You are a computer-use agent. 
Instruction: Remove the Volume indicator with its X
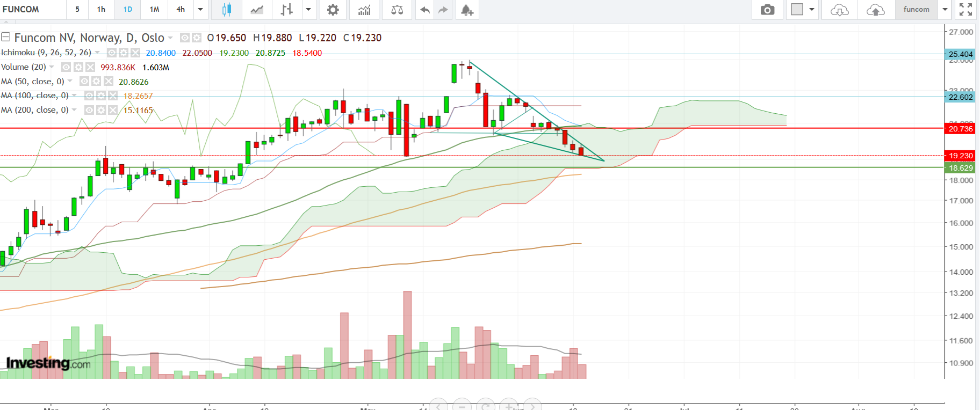(x=90, y=67)
